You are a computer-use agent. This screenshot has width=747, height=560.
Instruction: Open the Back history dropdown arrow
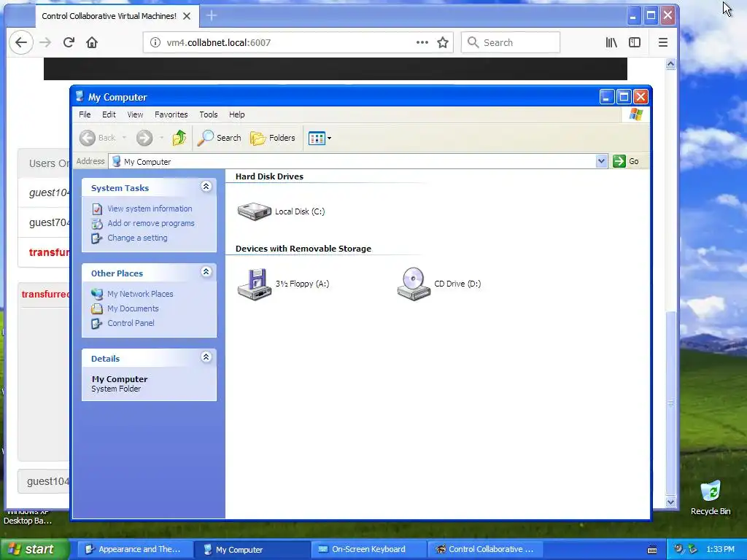(124, 138)
